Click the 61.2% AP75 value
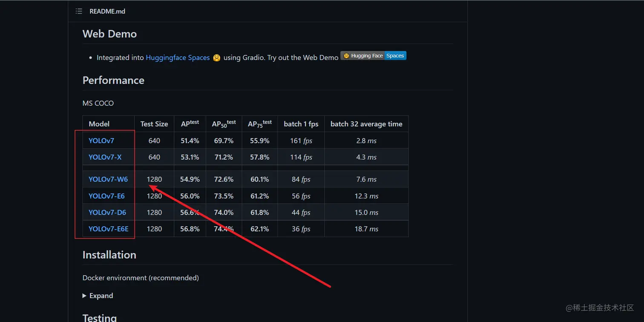Image resolution: width=644 pixels, height=322 pixels. point(260,196)
